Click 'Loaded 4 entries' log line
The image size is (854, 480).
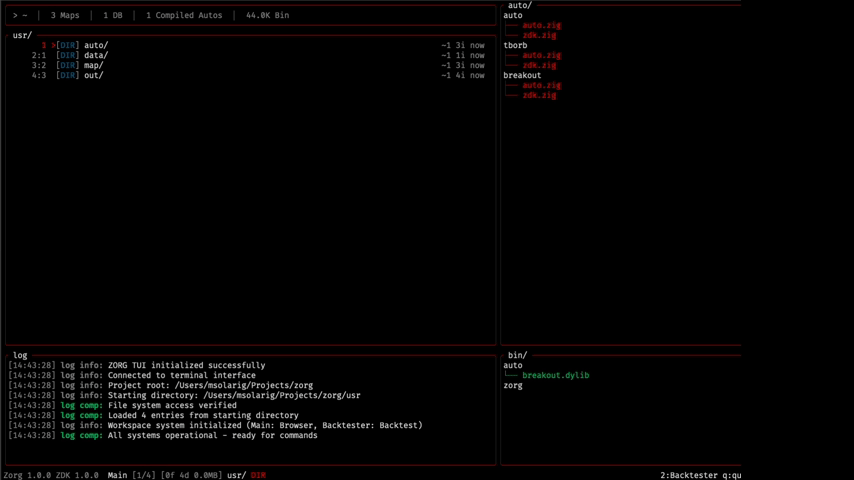[154, 415]
